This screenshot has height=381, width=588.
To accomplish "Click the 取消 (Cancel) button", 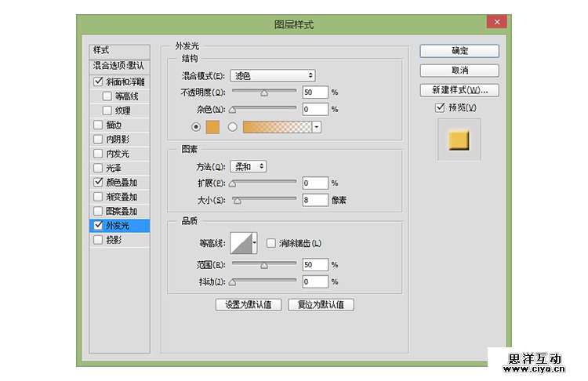I will pyautogui.click(x=459, y=71).
